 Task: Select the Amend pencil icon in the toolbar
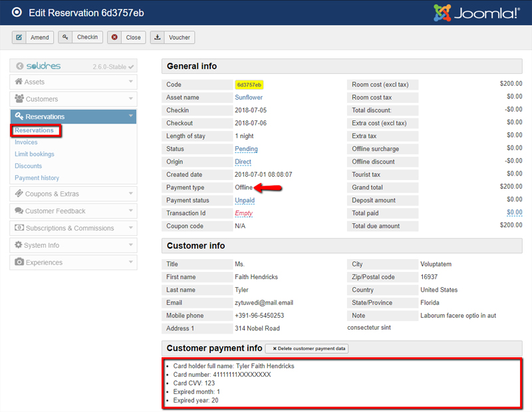19,37
